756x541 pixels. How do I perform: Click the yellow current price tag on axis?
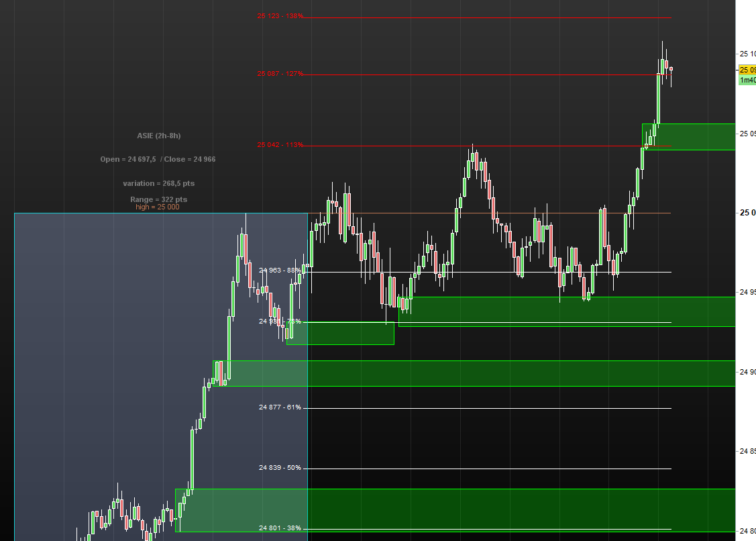pos(747,70)
